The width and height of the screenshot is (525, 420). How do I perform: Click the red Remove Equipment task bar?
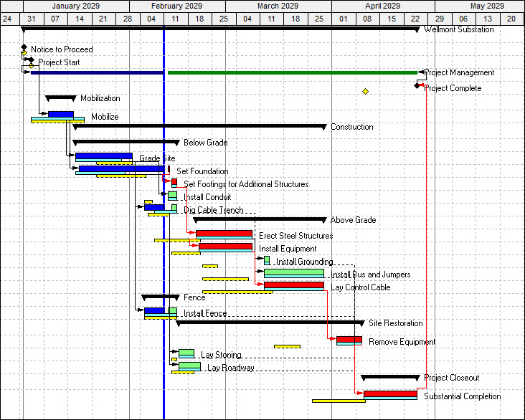coord(349,339)
